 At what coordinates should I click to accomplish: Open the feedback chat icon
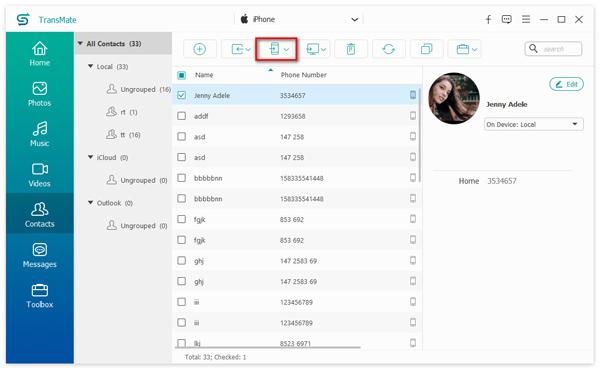pyautogui.click(x=507, y=19)
